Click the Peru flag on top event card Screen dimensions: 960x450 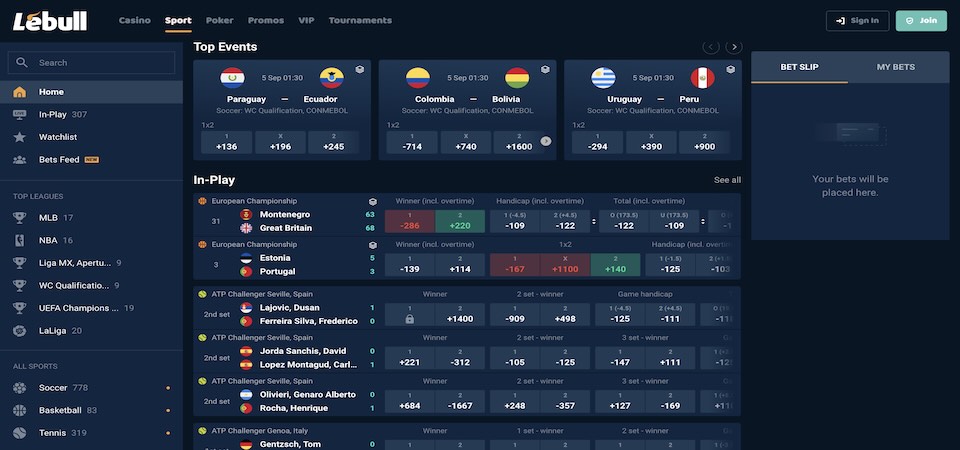[702, 78]
